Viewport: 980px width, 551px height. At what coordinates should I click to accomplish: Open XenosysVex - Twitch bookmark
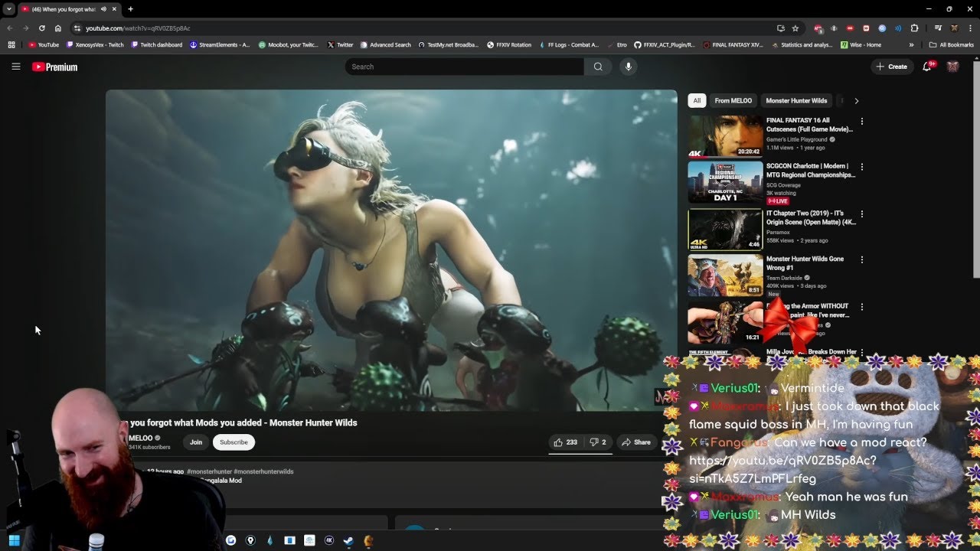click(x=95, y=45)
